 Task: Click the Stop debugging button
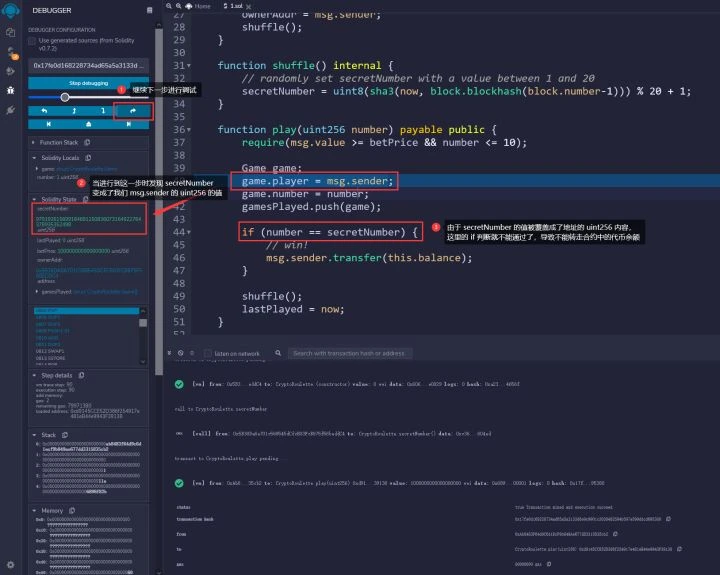(x=88, y=83)
